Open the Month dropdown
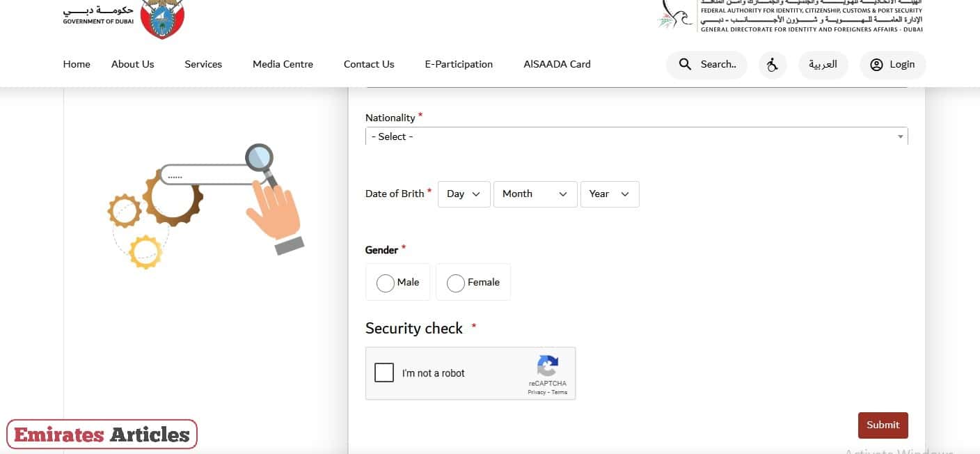 535,194
